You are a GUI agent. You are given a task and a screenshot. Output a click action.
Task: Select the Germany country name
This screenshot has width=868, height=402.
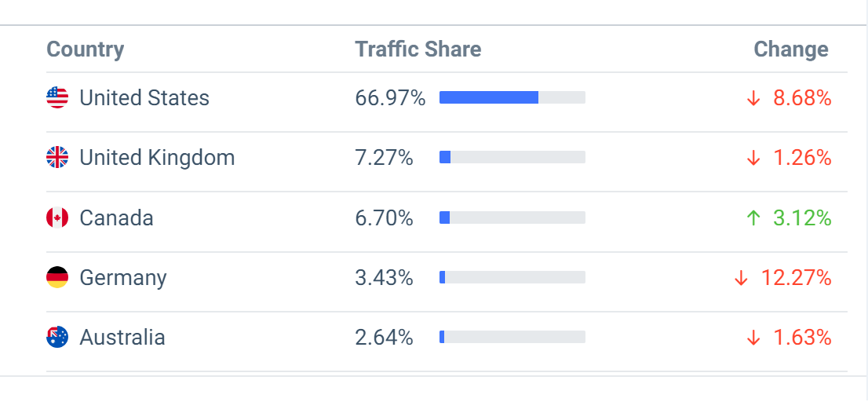click(123, 278)
